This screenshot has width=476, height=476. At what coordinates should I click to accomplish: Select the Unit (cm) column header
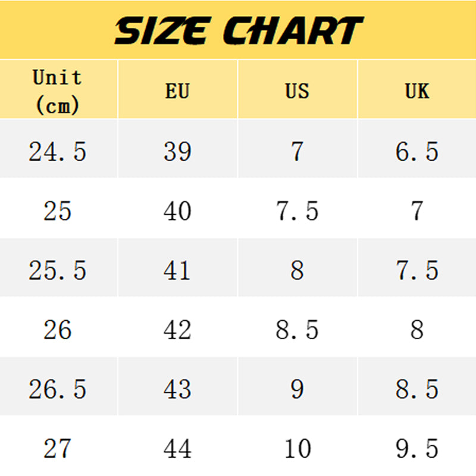pyautogui.click(x=58, y=89)
